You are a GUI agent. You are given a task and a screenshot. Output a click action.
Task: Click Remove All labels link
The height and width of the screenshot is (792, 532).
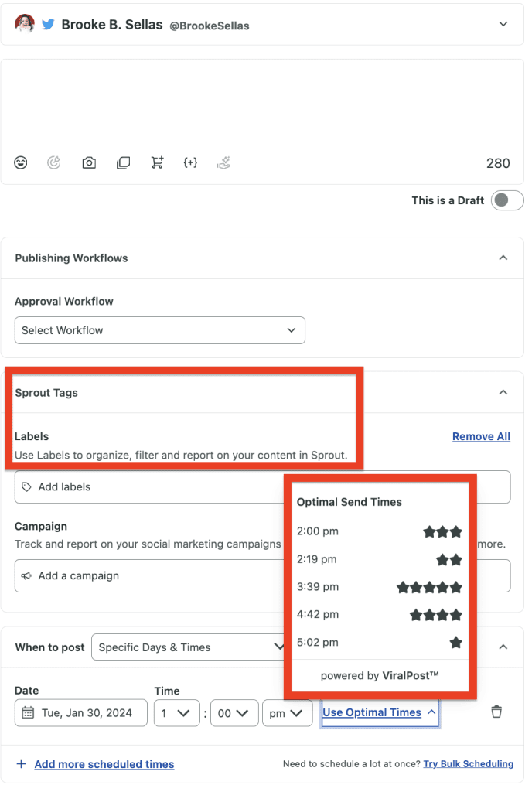(x=481, y=436)
